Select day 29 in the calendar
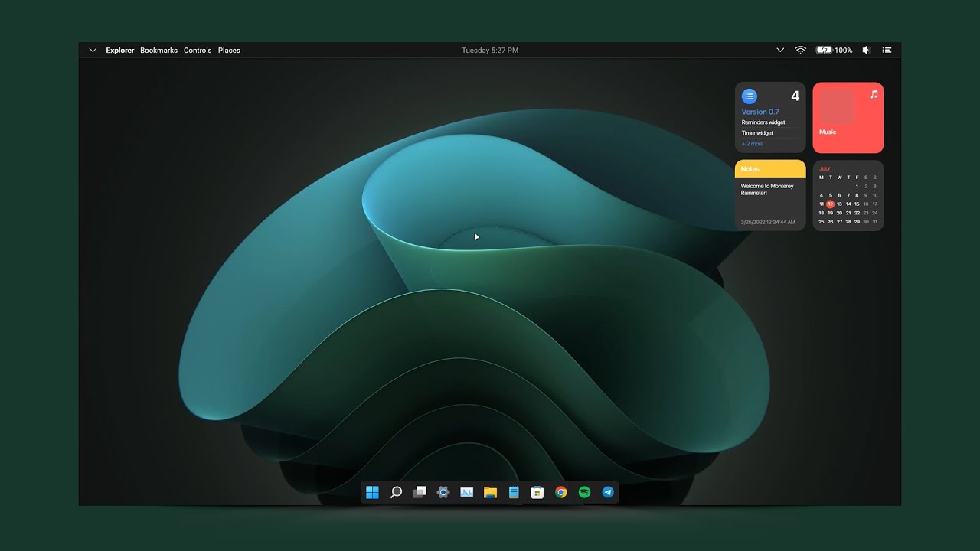The image size is (980, 551). [x=857, y=222]
